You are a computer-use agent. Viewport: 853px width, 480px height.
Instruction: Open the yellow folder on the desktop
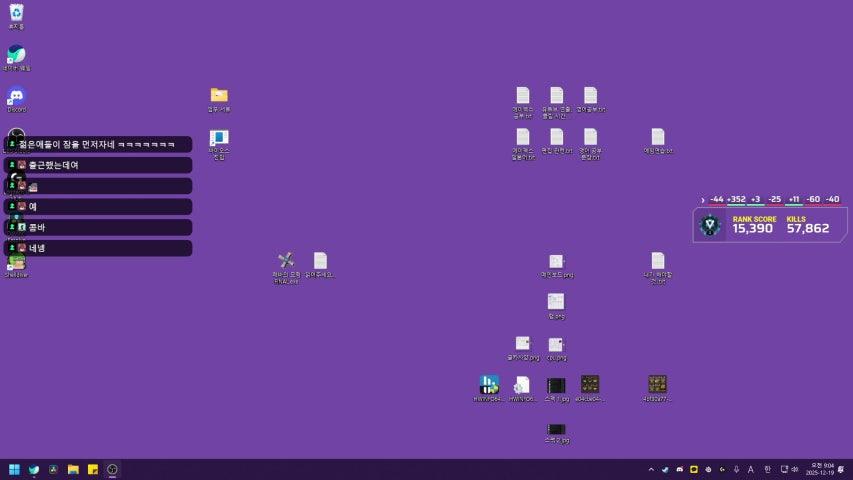(219, 95)
